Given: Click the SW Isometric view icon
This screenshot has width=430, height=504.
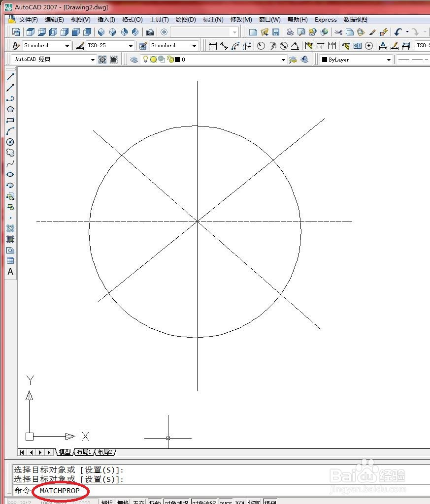Looking at the screenshot, I should pos(101,32).
